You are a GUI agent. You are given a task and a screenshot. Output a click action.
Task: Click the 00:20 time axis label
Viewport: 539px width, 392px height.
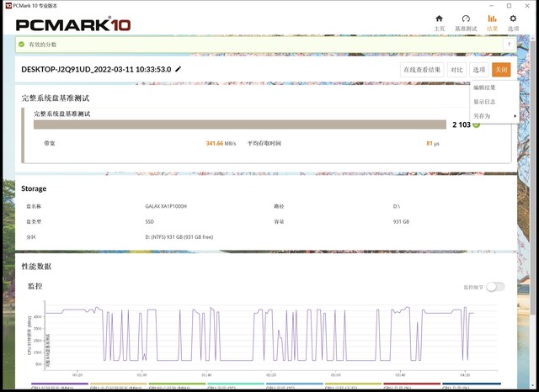coord(77,375)
